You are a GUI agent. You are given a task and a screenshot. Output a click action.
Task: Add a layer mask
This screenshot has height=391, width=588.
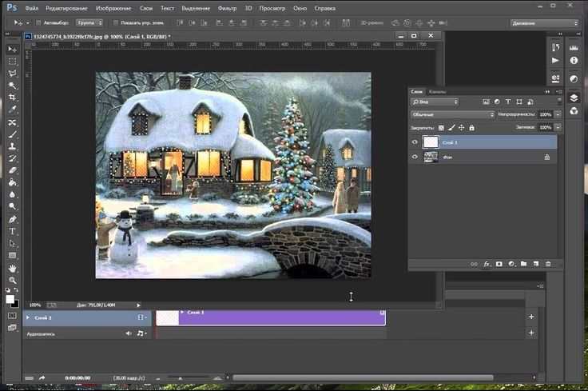499,264
